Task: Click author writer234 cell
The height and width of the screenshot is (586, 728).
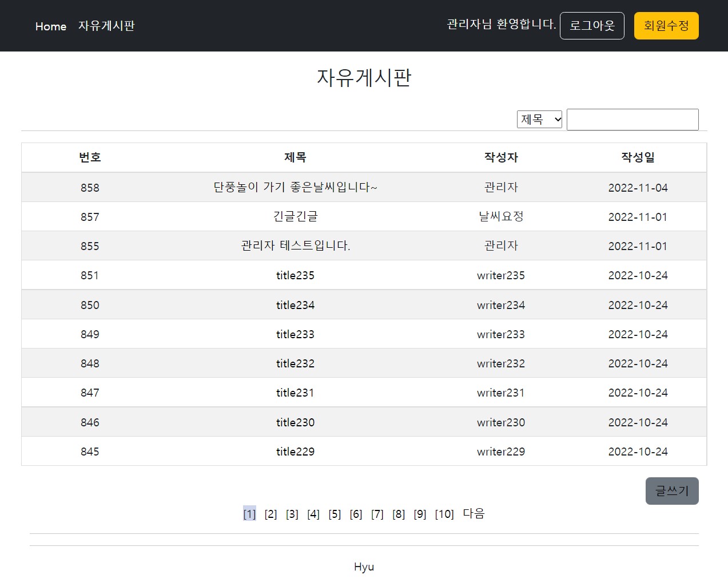Action: click(501, 305)
